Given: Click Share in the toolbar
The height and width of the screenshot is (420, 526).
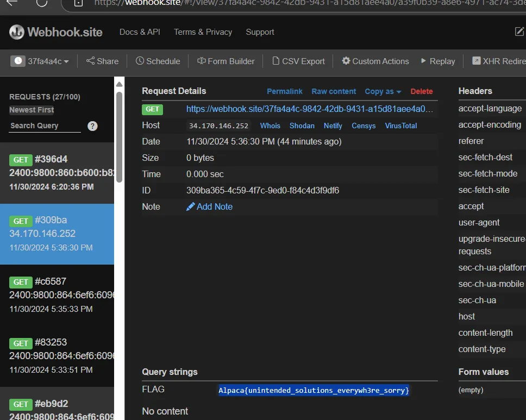Looking at the screenshot, I should (102, 61).
